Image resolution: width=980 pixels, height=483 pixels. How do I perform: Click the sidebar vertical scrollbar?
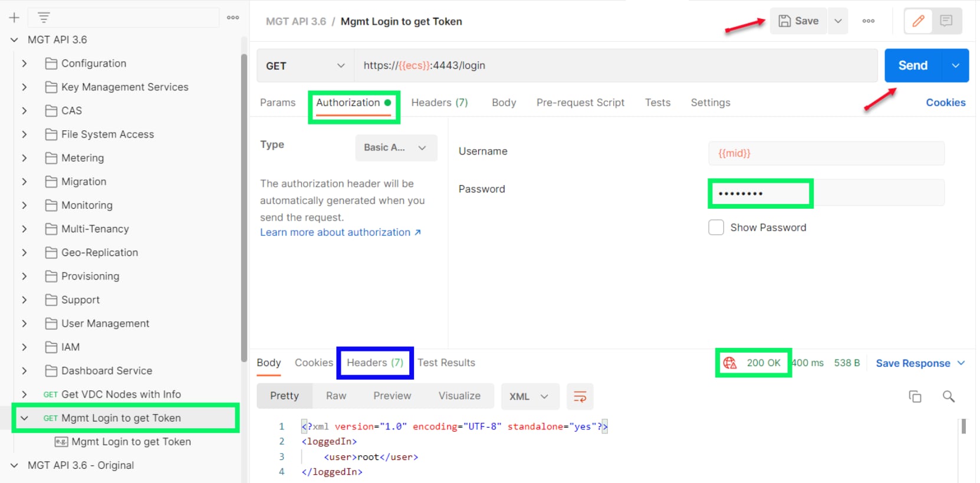coord(244,208)
